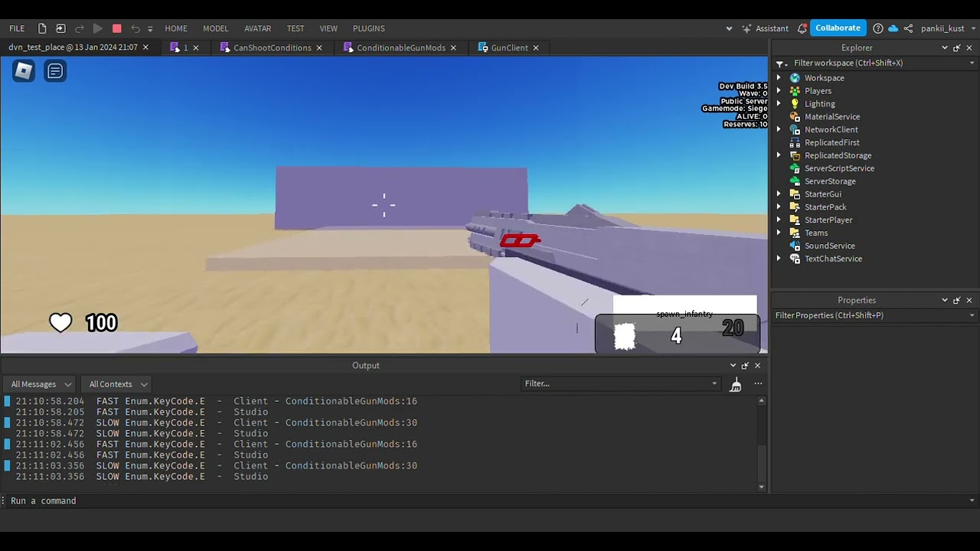Select MaterialService in Explorer
The height and width of the screenshot is (551, 980).
831,117
